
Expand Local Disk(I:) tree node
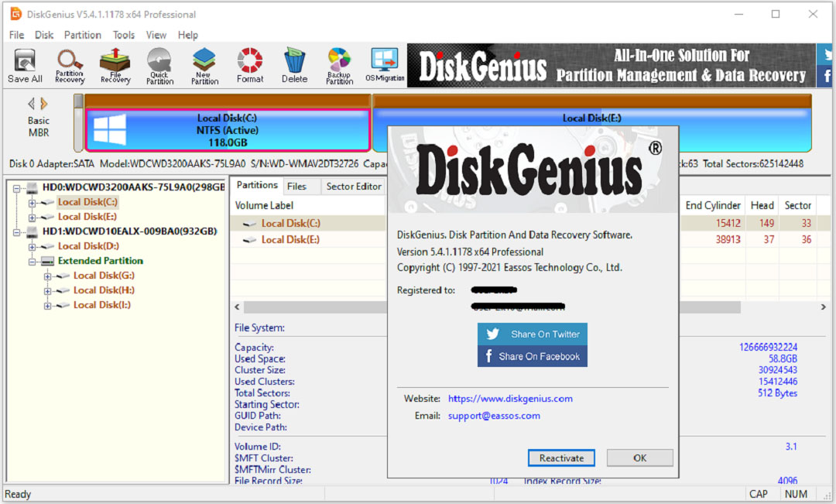click(47, 306)
